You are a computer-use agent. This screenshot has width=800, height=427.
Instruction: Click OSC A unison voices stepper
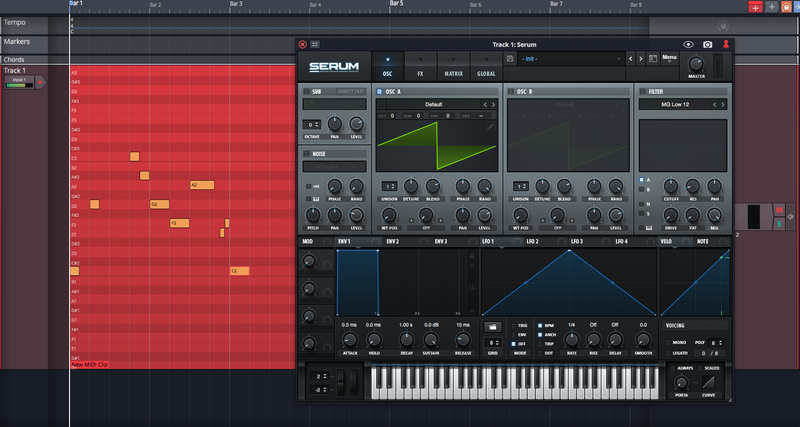click(391, 186)
